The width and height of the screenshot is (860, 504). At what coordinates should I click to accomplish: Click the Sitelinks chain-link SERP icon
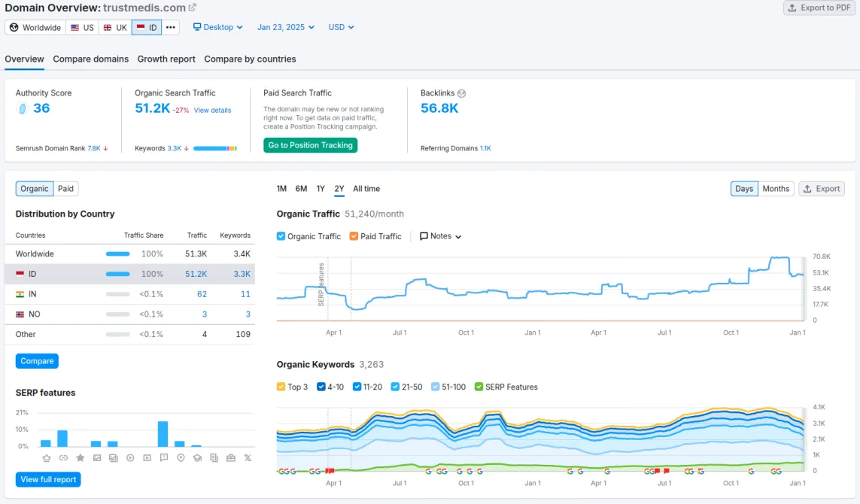click(x=63, y=458)
